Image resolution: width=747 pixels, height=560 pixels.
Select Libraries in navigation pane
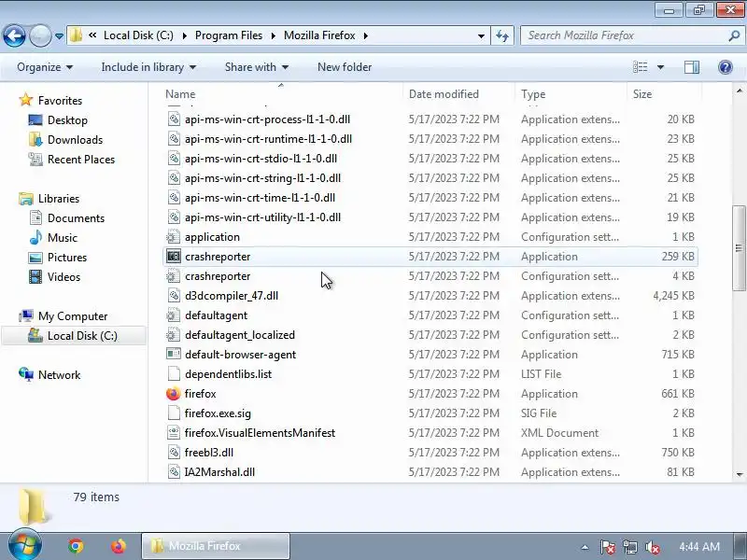coord(59,198)
